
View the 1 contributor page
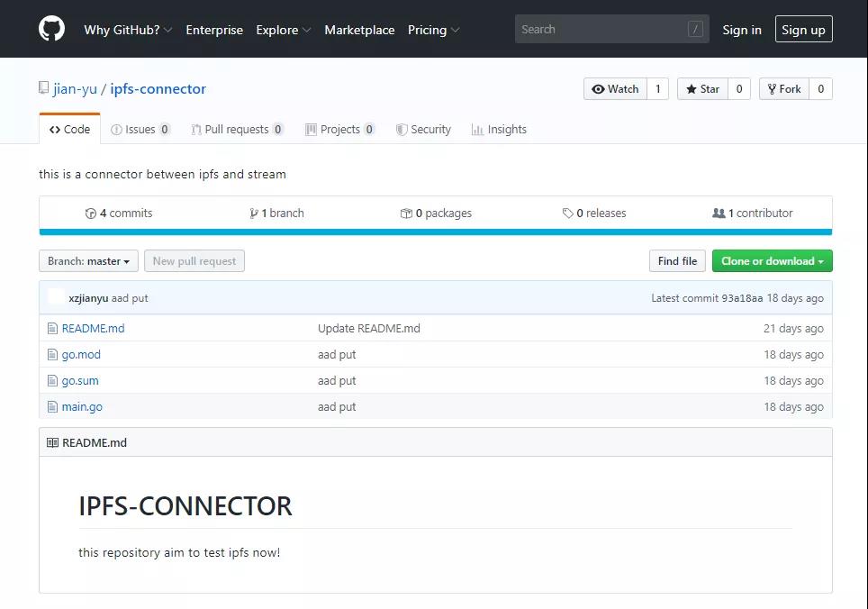[x=753, y=214]
